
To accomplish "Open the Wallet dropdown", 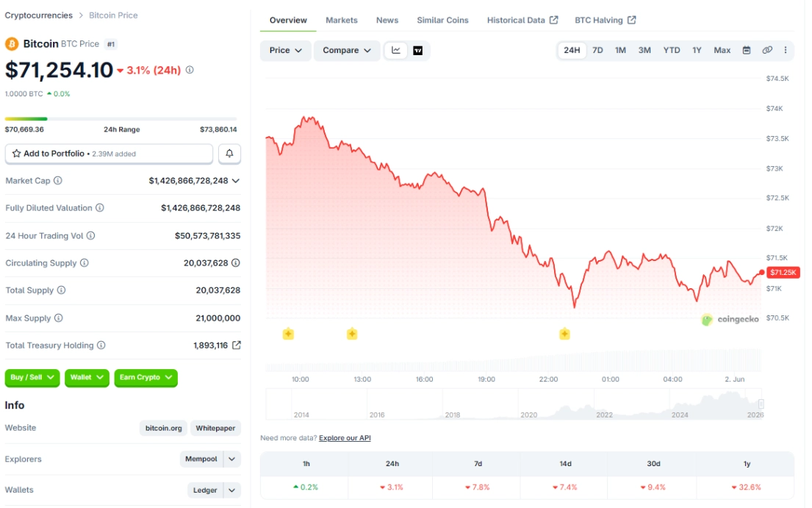I will pyautogui.click(x=87, y=377).
